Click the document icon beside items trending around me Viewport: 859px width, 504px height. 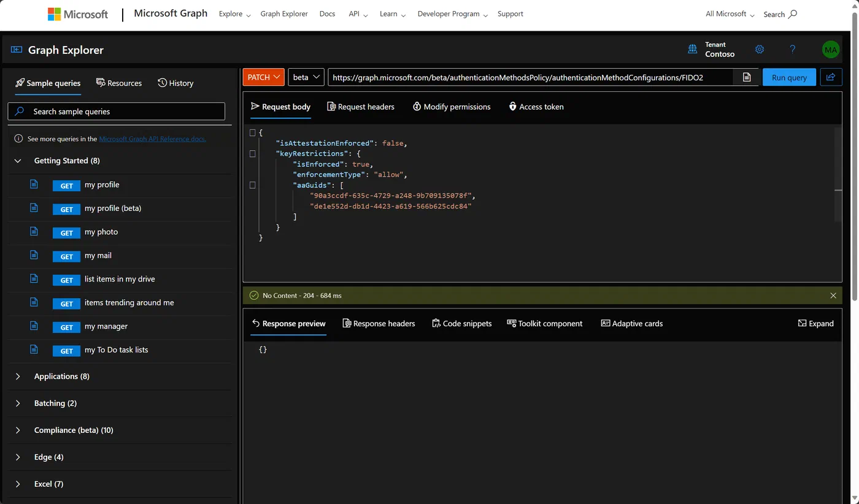[34, 302]
